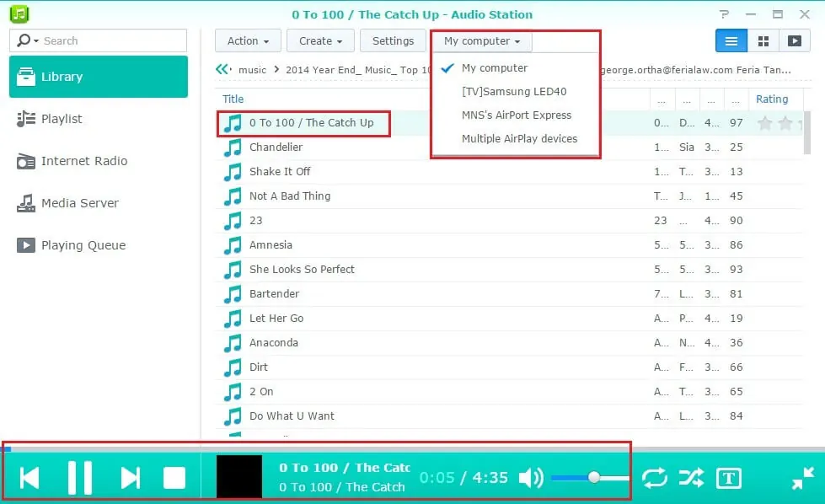Open the Settings dialog
825x504 pixels.
(x=393, y=40)
